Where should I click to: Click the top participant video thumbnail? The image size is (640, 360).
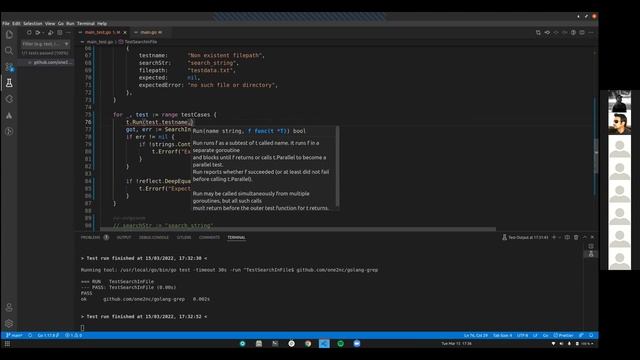pyautogui.click(x=620, y=101)
